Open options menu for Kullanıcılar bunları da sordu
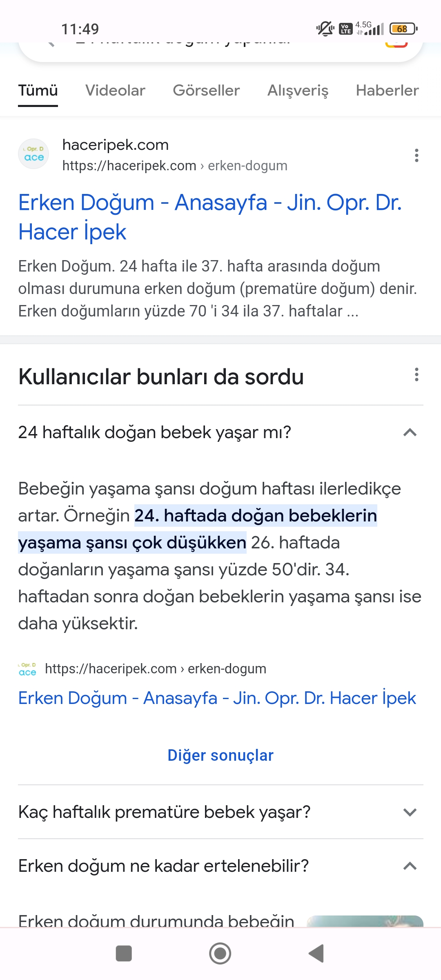This screenshot has height=980, width=441. coord(416,374)
